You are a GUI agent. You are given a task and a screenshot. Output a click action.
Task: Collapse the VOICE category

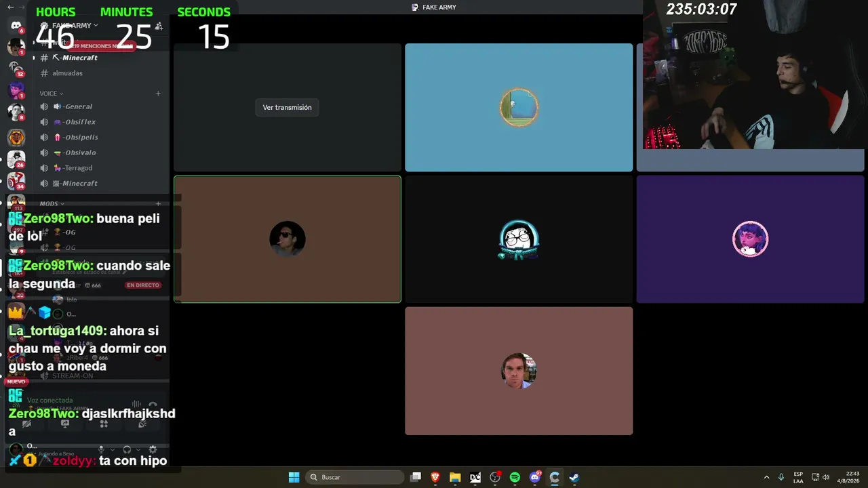[x=51, y=94]
